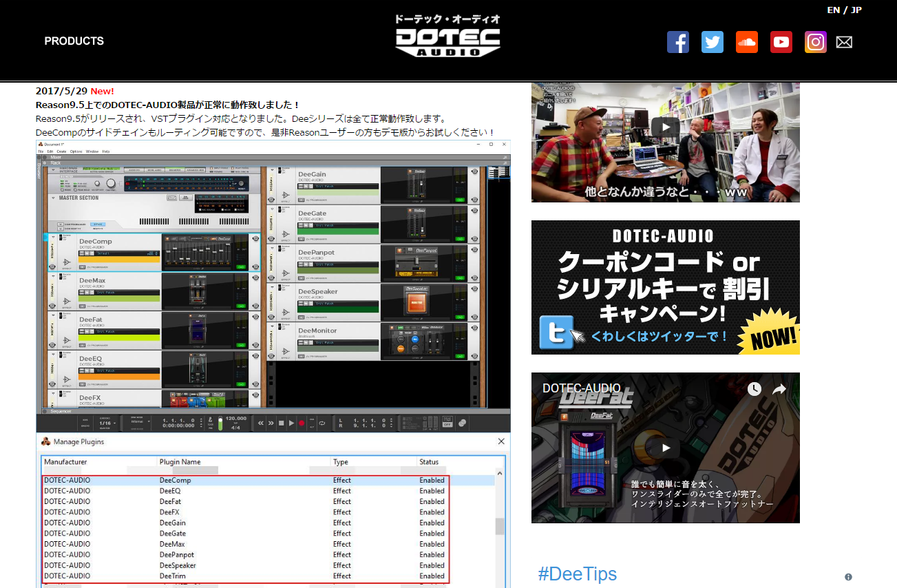
Task: Click the 2017/5/29 news date text
Action: [x=61, y=91]
